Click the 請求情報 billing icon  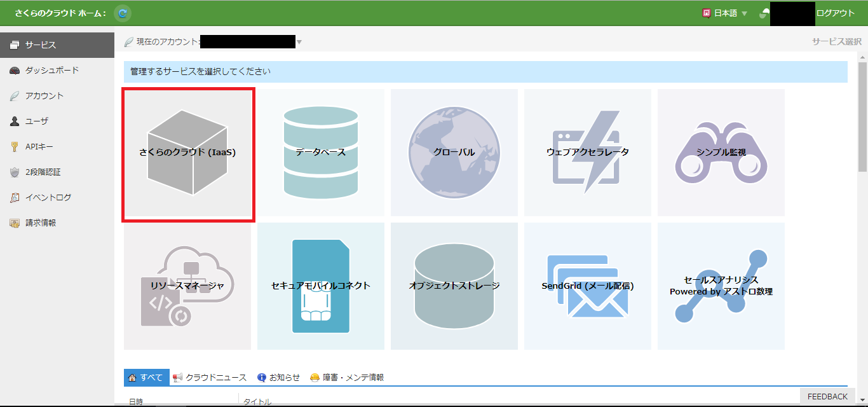pyautogui.click(x=15, y=223)
